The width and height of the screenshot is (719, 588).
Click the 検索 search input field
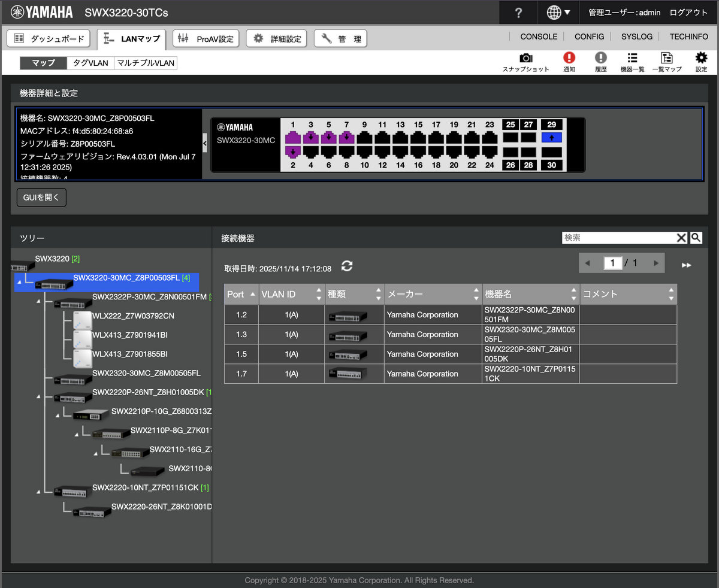point(618,238)
